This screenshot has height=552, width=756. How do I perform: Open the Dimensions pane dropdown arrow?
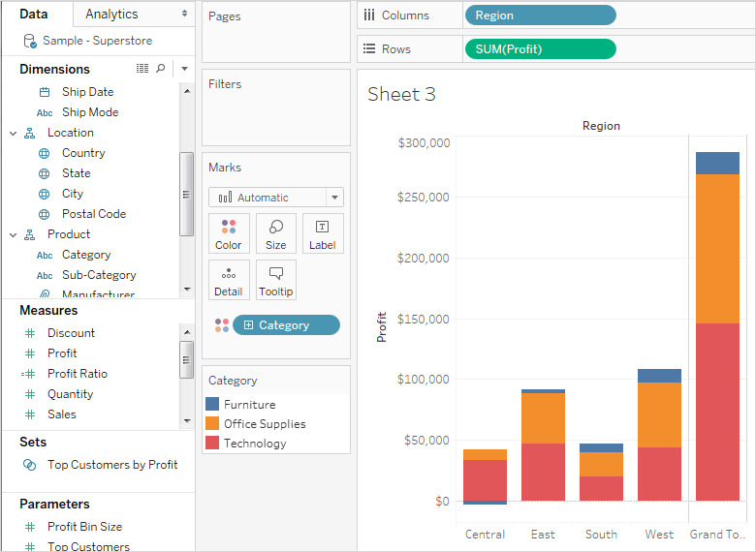tap(184, 69)
